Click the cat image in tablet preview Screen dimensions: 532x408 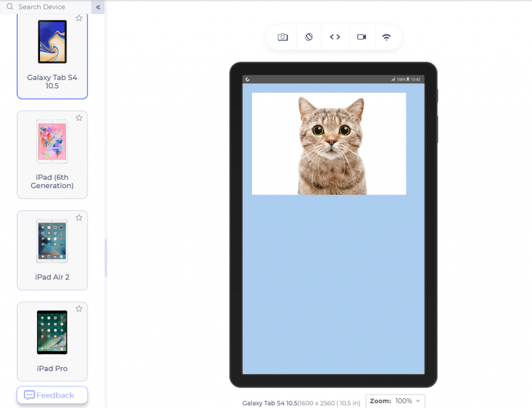point(329,143)
